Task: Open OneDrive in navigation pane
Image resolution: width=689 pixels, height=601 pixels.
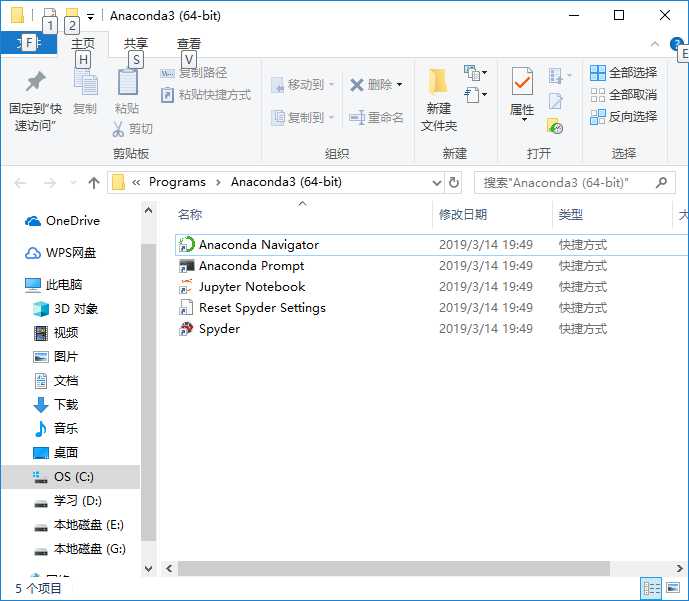Action: [62, 221]
